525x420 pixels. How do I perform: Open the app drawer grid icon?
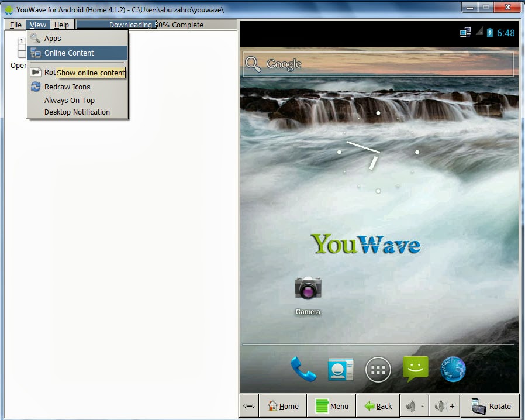[378, 370]
